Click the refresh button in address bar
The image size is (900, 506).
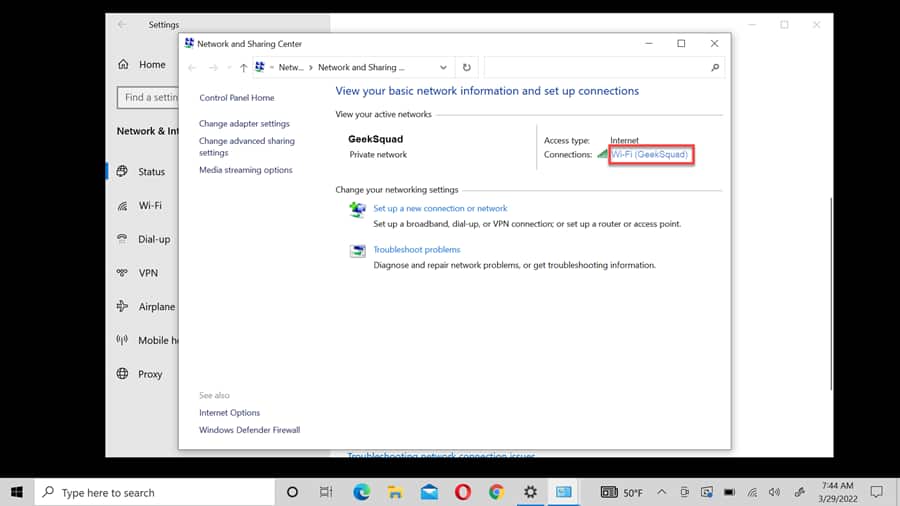(x=466, y=68)
